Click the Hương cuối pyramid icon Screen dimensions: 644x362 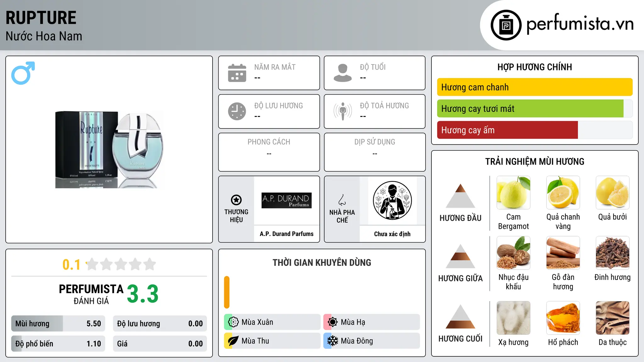[x=460, y=316]
